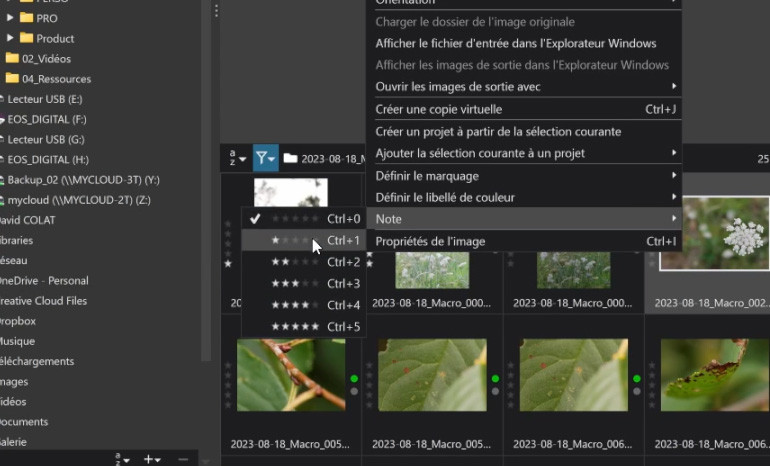
Task: Open the a-z sort order button above thumbnails
Action: tap(237, 158)
